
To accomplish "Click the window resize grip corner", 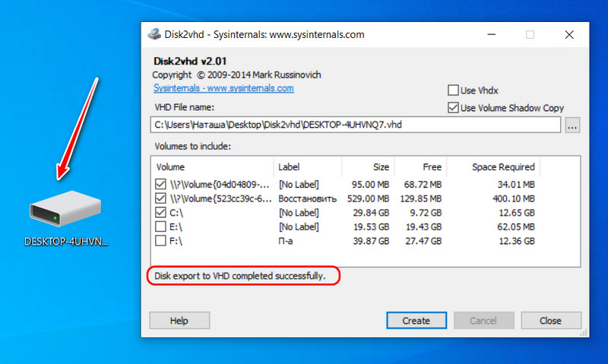I will (584, 333).
